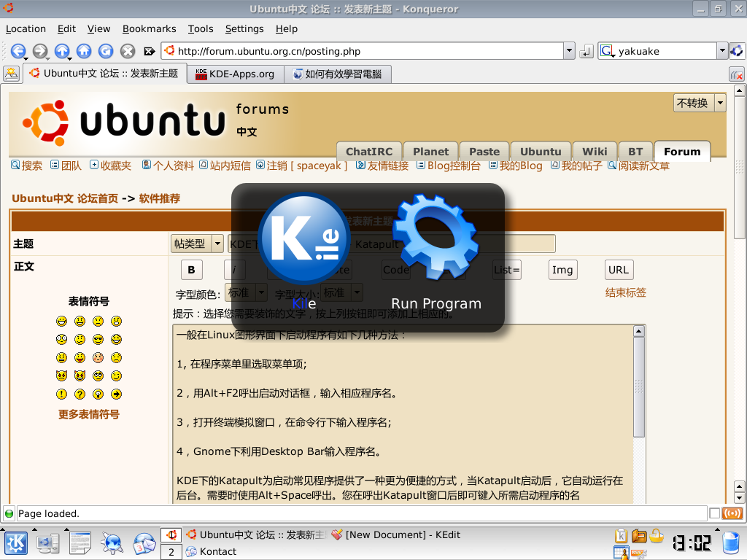Open the search box dropdown arrow
Viewport: 747px width, 560px height.
tap(722, 50)
